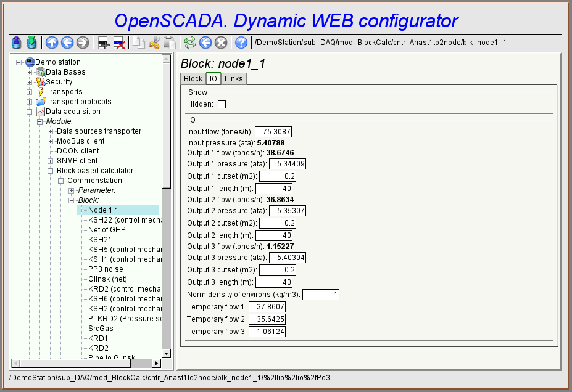Click the tree's horizontal scrollbar thumb
The width and height of the screenshot is (572, 392).
75,363
